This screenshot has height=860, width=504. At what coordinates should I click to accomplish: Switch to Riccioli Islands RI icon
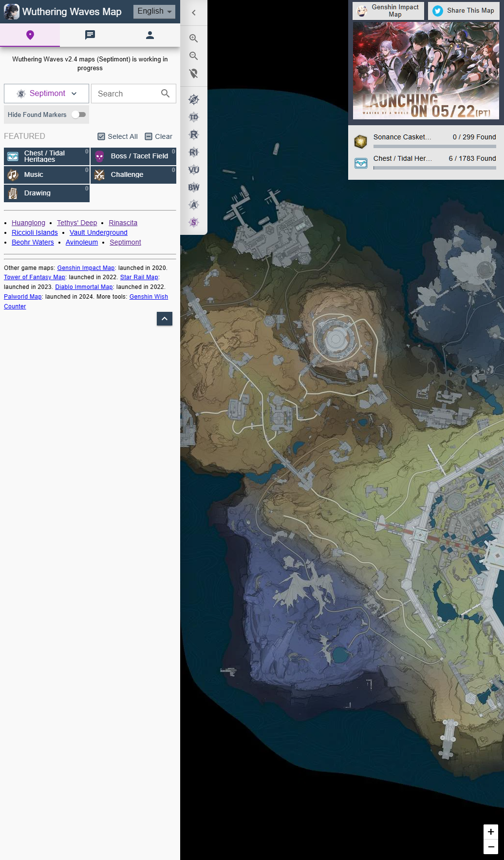tap(194, 153)
